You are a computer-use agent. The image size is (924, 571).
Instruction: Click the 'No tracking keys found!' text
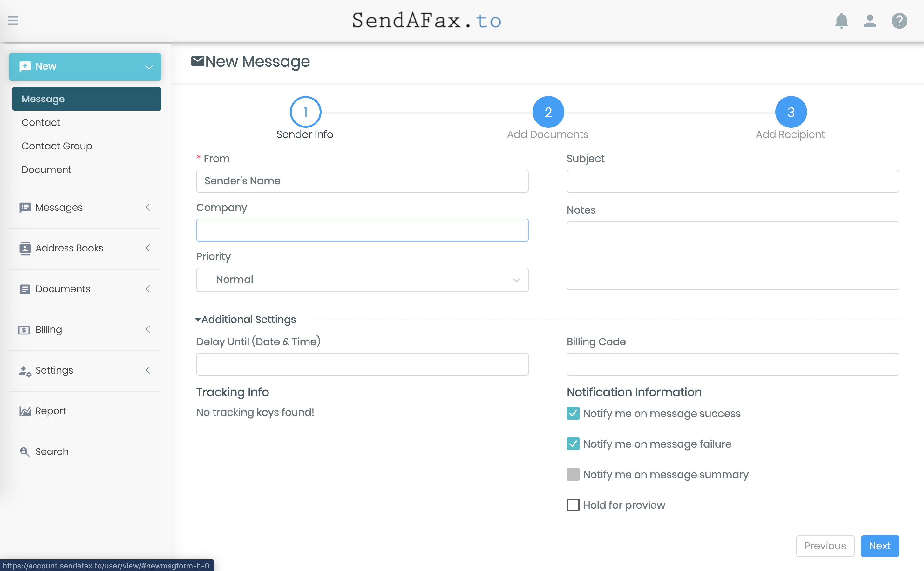point(255,412)
